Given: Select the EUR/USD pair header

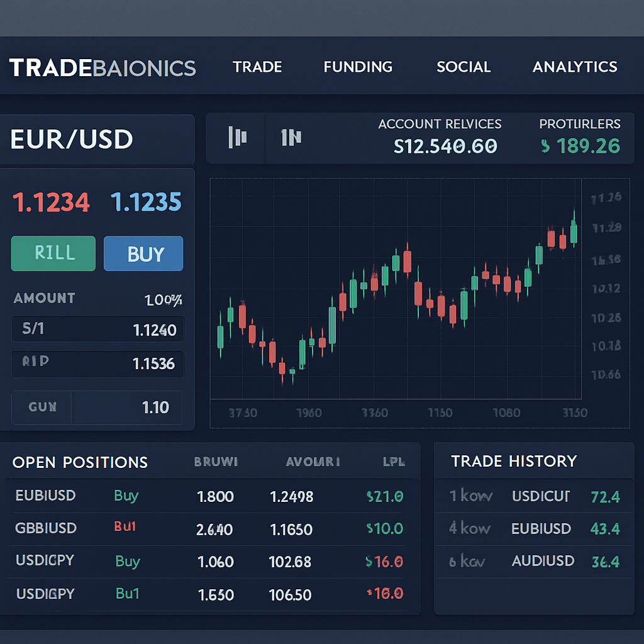Looking at the screenshot, I should [72, 139].
